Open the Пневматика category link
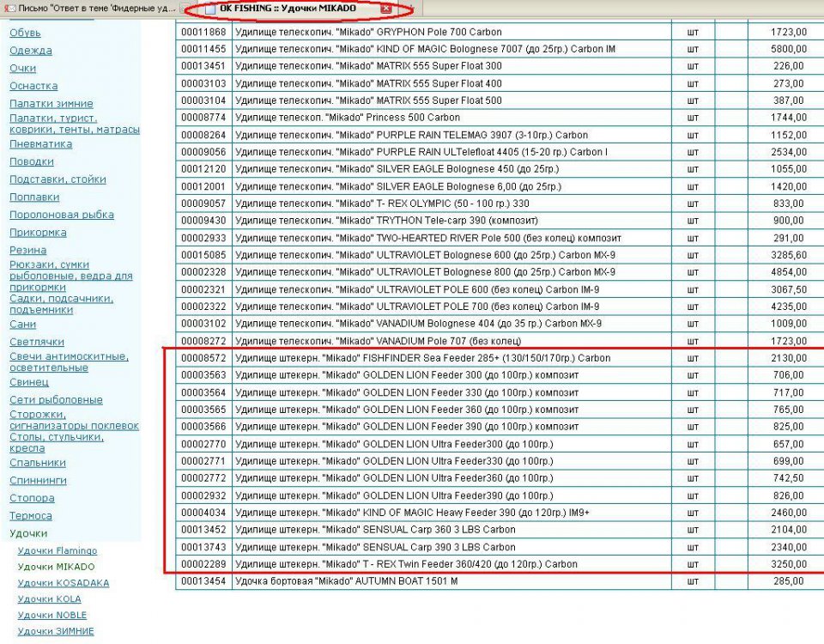The width and height of the screenshot is (824, 644). pos(40,144)
